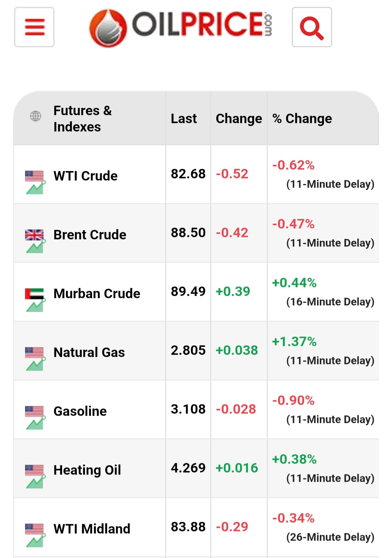Click WTI Crude last price 82.68

click(x=188, y=174)
